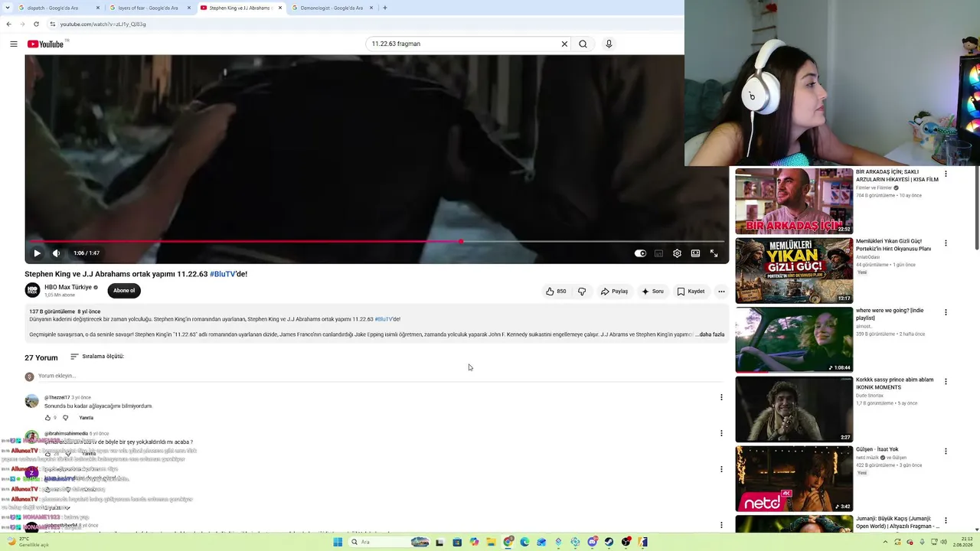Open options for Memlükleri Yıkan video

point(946,243)
